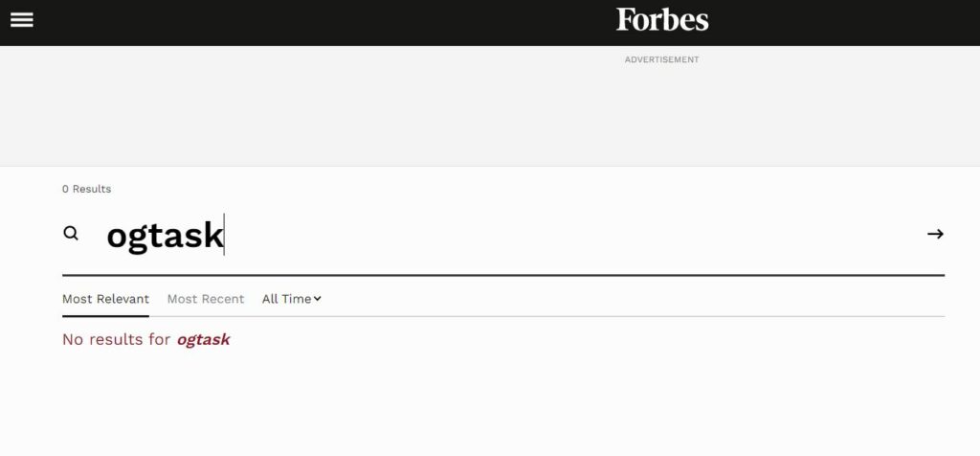
Task: Expand the All Time date filter dropdown
Action: tap(291, 299)
